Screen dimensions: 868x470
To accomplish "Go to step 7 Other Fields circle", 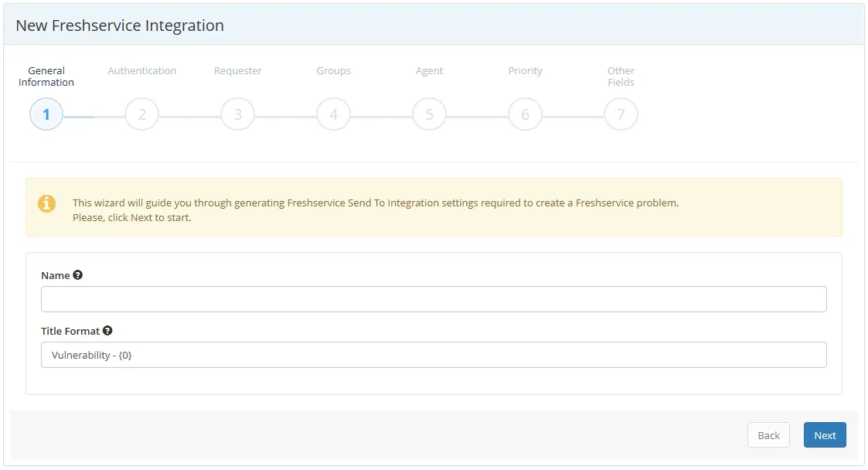I will coord(621,114).
